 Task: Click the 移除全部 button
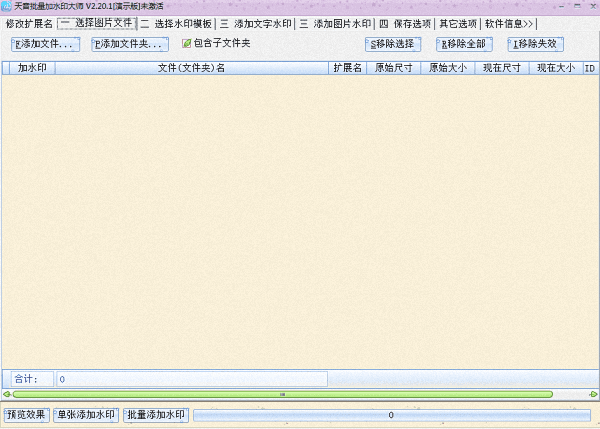click(464, 44)
